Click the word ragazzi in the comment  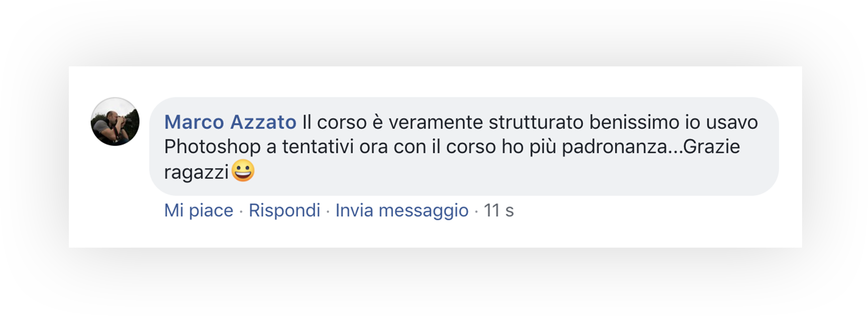196,172
